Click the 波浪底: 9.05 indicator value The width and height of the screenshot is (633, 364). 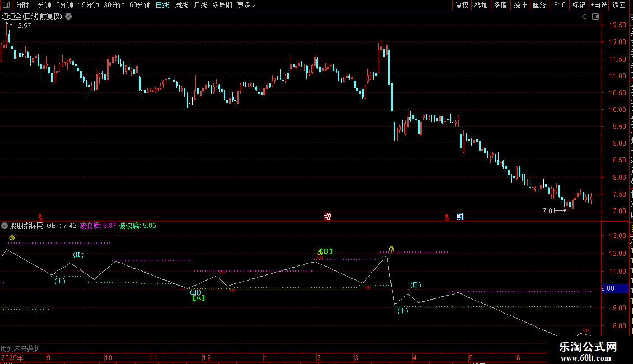pyautogui.click(x=138, y=226)
